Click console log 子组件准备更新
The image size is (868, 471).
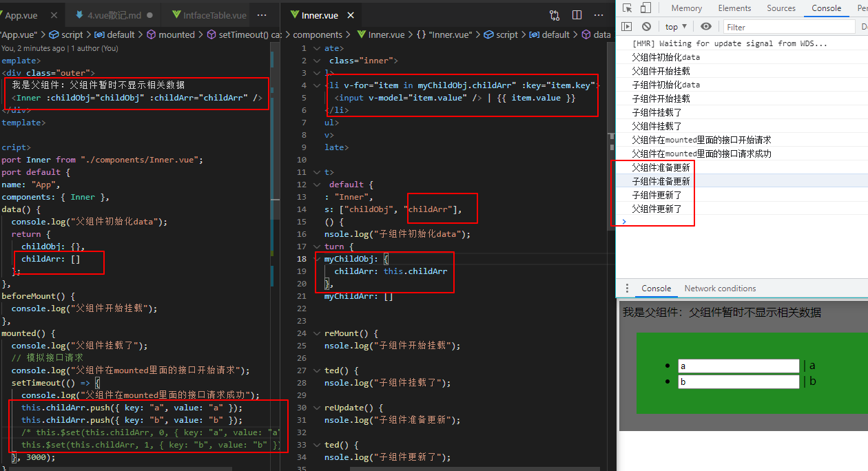[x=661, y=181]
